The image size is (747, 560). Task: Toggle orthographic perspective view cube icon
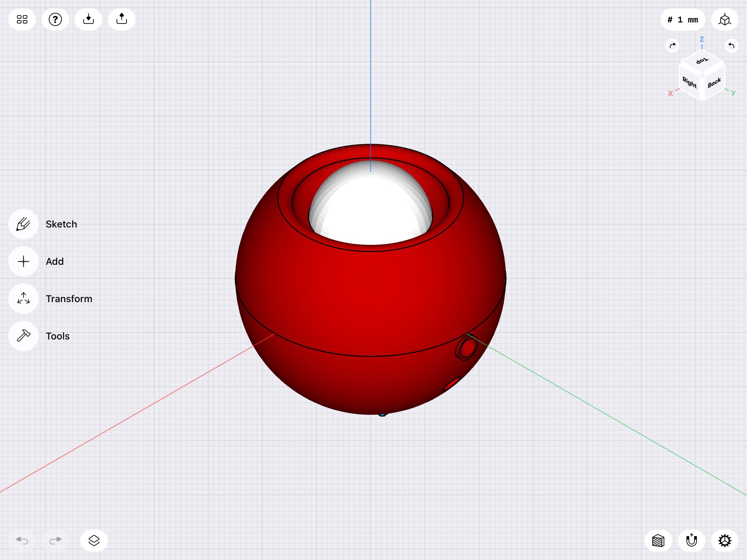(725, 19)
